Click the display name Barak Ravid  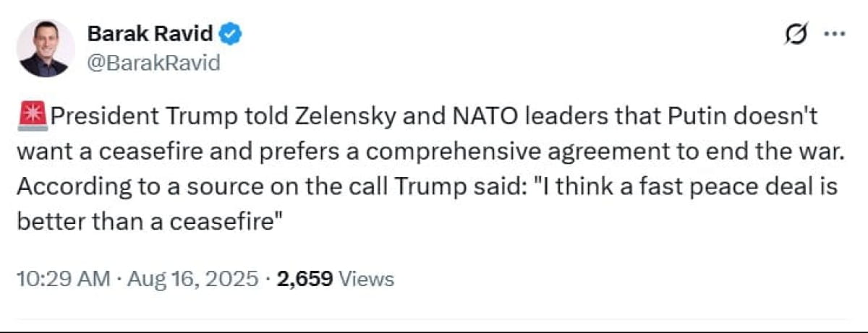150,33
